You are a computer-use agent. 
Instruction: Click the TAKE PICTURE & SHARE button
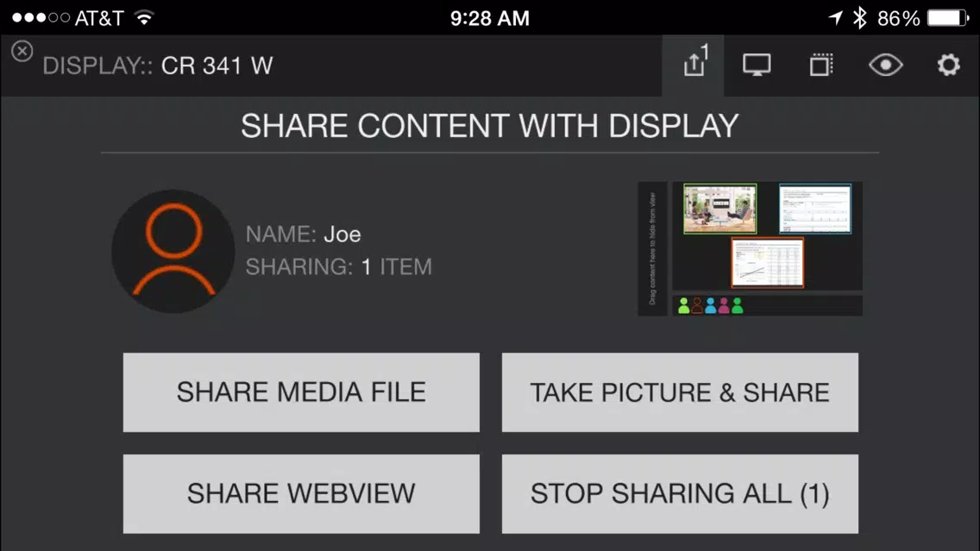[680, 392]
